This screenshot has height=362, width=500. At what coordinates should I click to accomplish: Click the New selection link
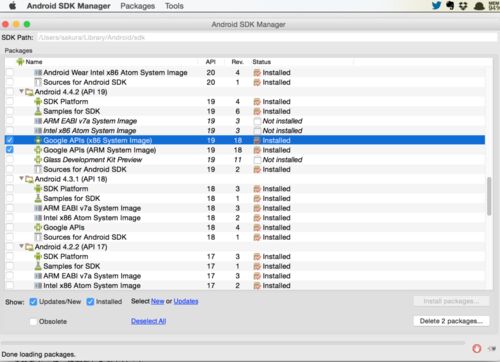click(157, 301)
